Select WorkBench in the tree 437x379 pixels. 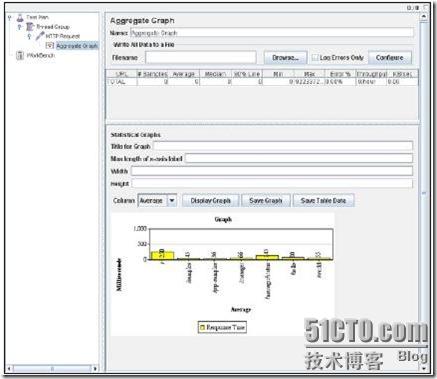[41, 55]
